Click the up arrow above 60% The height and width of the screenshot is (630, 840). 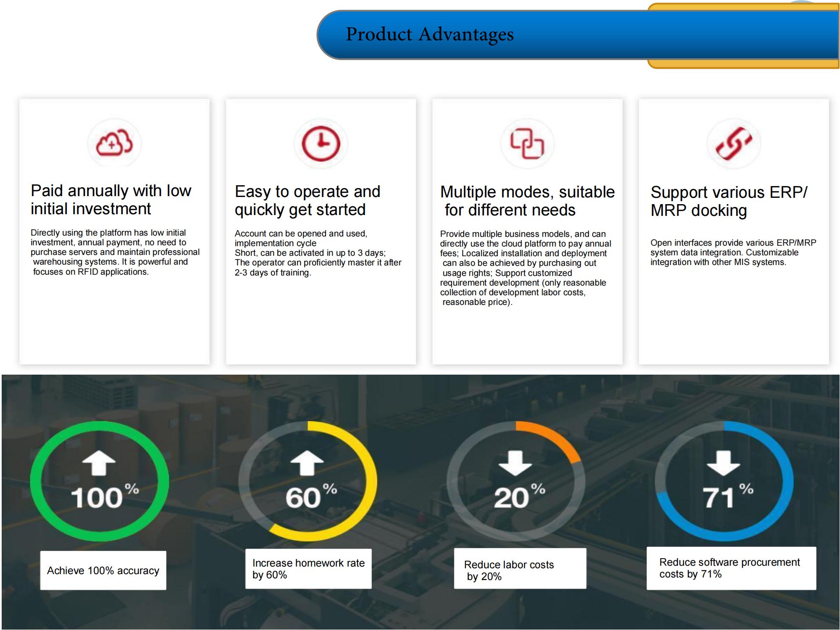(x=307, y=463)
